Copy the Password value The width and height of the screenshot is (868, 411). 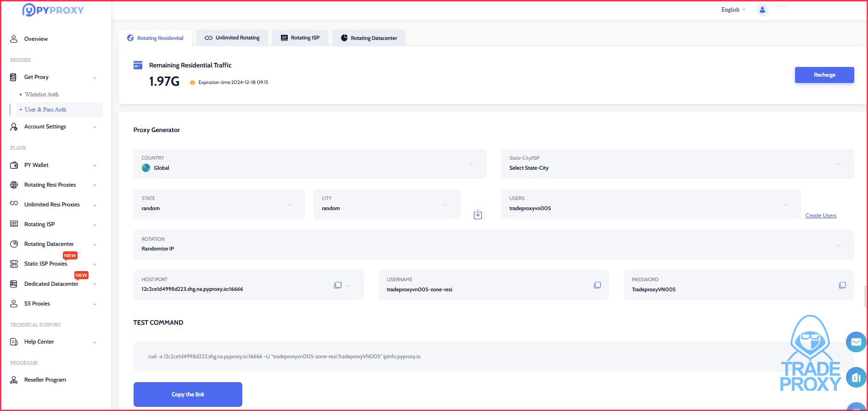tap(842, 285)
